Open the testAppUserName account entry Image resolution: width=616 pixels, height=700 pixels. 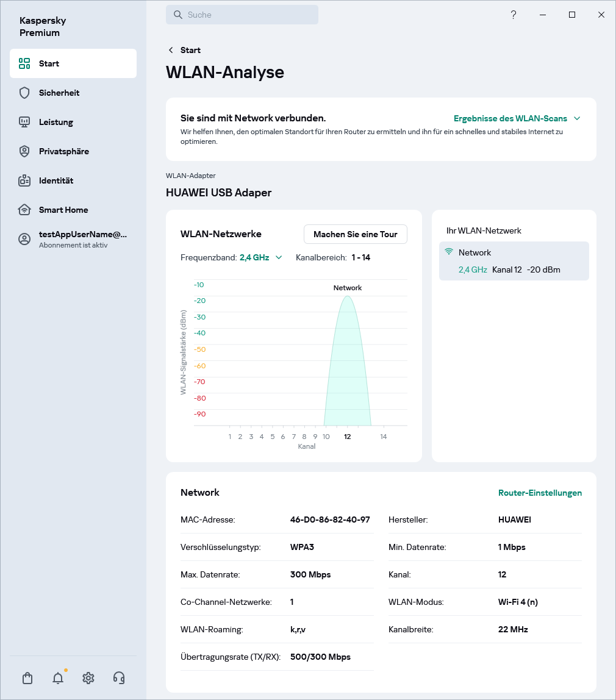(x=73, y=238)
